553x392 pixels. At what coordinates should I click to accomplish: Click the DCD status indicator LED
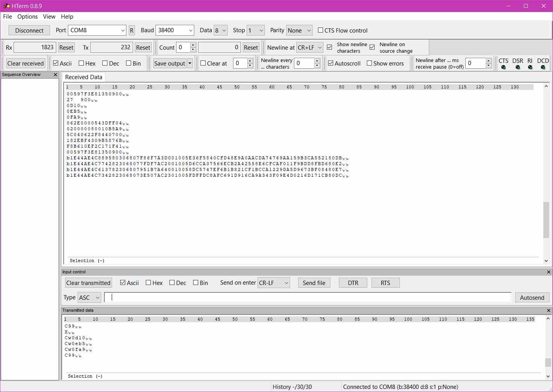tap(543, 67)
